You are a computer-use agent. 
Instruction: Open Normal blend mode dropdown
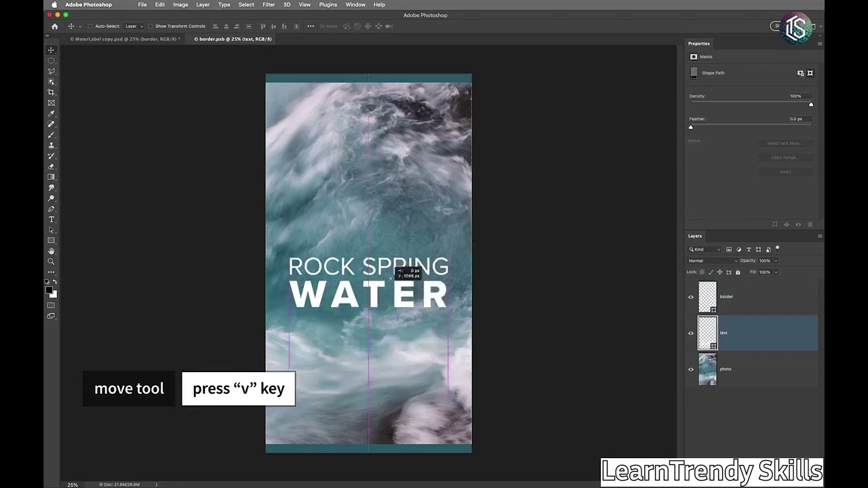(713, 261)
